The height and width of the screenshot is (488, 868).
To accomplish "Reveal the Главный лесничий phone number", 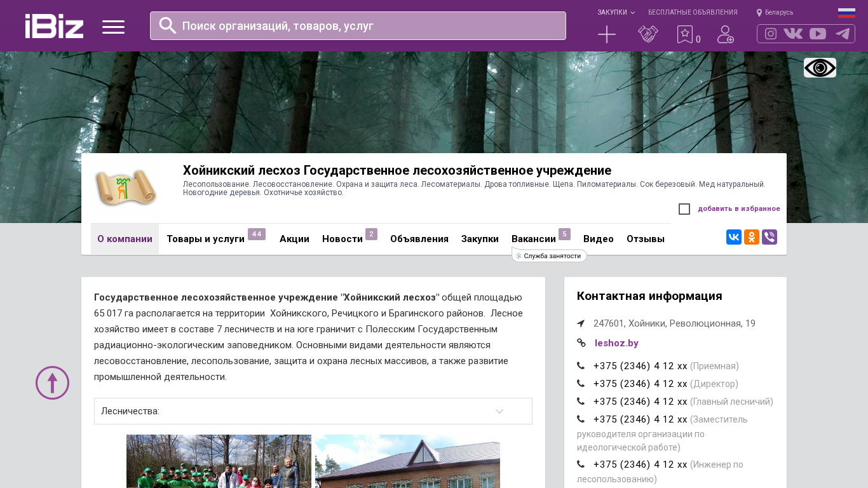I will pyautogui.click(x=641, y=402).
